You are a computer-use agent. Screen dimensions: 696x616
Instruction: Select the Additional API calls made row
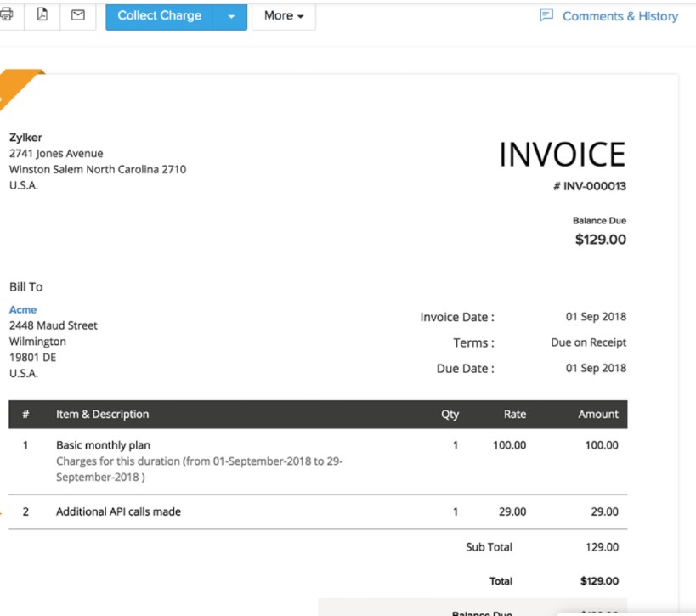[118, 511]
